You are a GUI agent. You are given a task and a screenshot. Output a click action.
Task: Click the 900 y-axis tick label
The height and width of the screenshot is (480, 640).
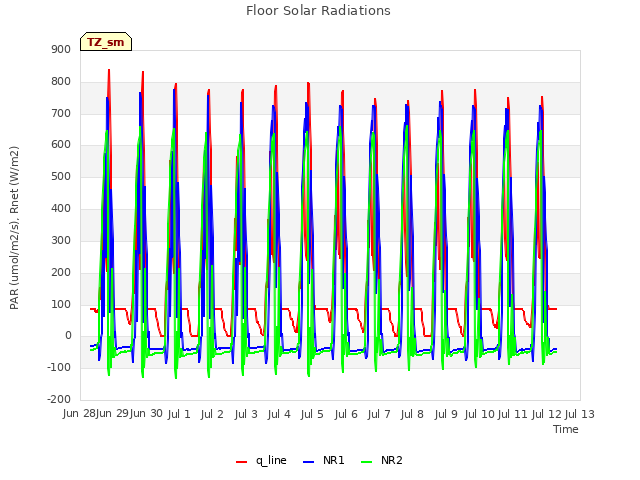(61, 49)
